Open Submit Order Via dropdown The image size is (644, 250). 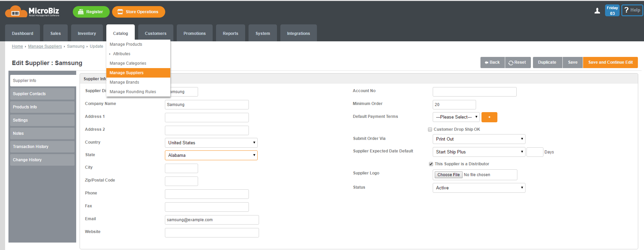pyautogui.click(x=479, y=139)
